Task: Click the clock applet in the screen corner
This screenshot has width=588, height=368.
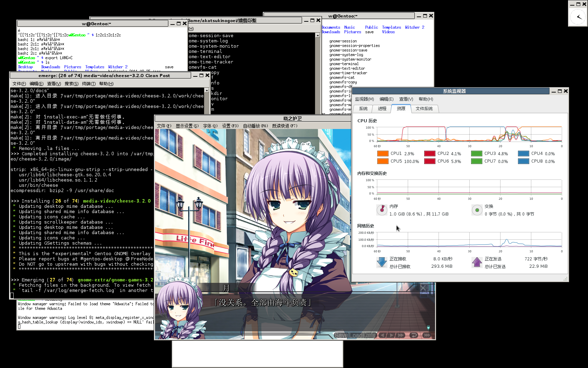Action: [577, 17]
